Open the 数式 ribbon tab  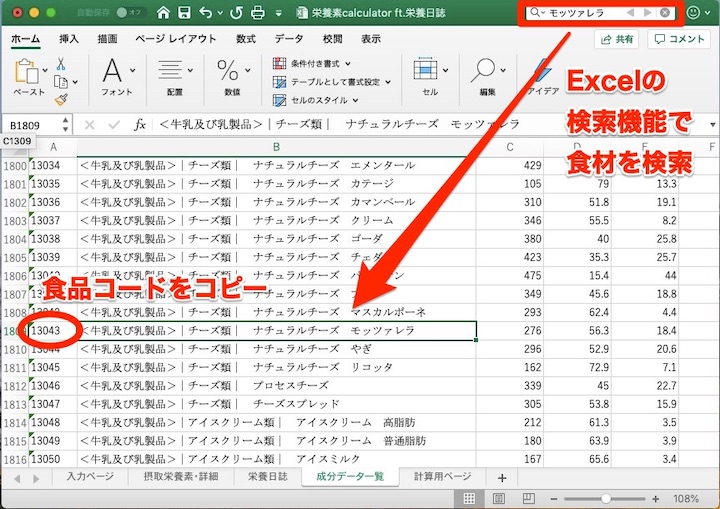[246, 39]
